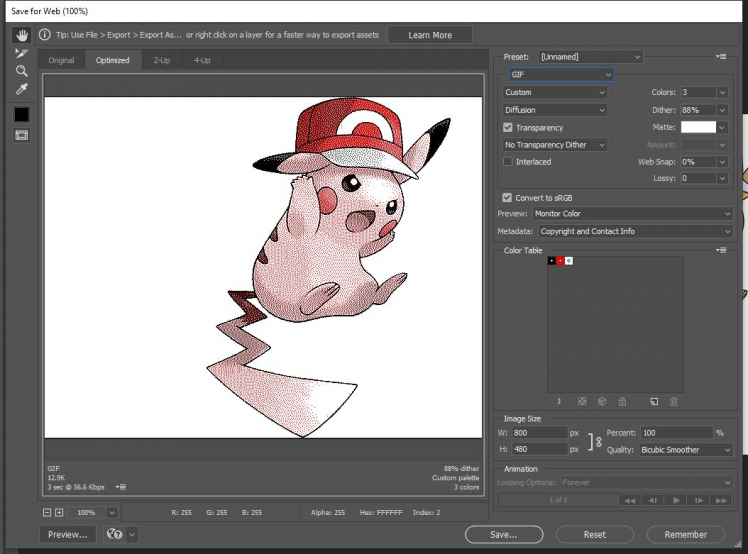The height and width of the screenshot is (554, 748).
Task: Click the Save... button
Action: [503, 534]
